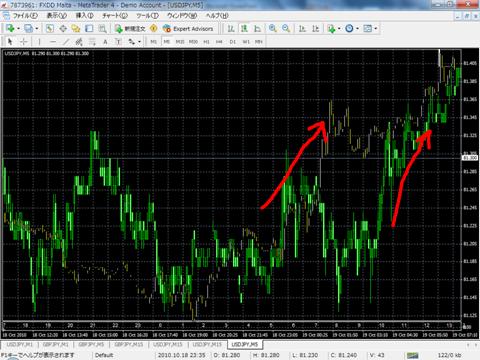Switch to the GBPJPY,M15 chart tab
Viewport: 480px width, 360px height.
(129, 344)
